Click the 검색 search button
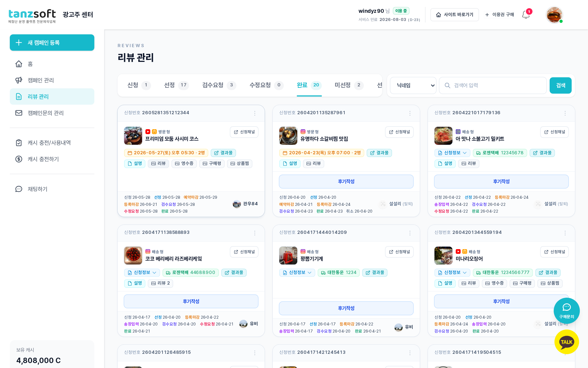This screenshot has width=588, height=368. pos(561,85)
